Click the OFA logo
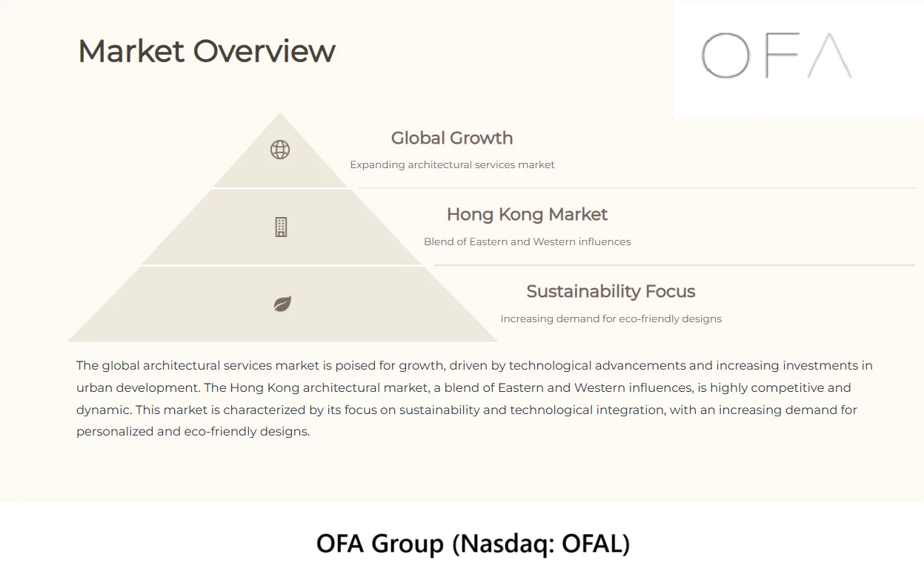Image resolution: width=924 pixels, height=580 pixels. [777, 56]
